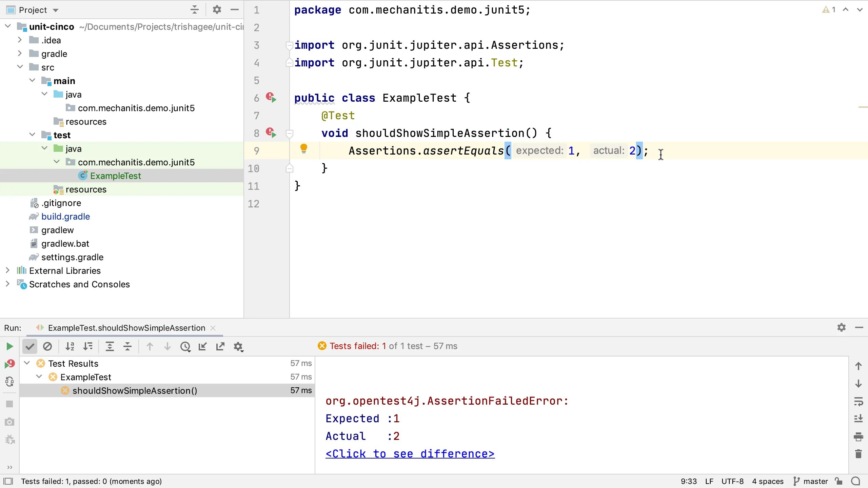
Task: Toggle Show Passed tests checkmark button
Action: pyautogui.click(x=30, y=346)
